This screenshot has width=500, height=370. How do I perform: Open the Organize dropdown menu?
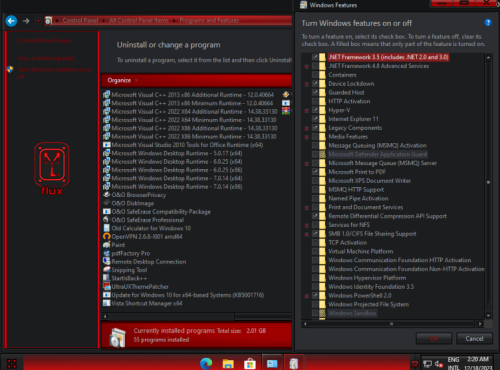tap(122, 80)
